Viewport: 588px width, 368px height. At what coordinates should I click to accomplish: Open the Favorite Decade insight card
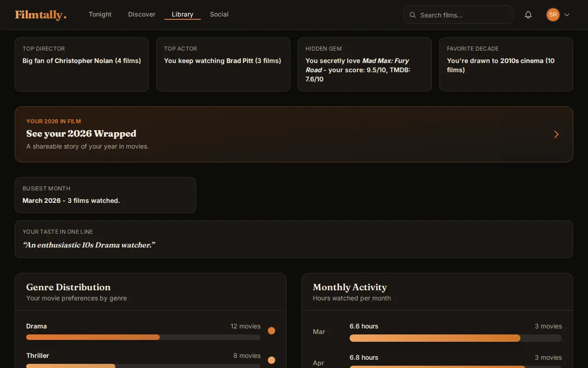coord(506,64)
